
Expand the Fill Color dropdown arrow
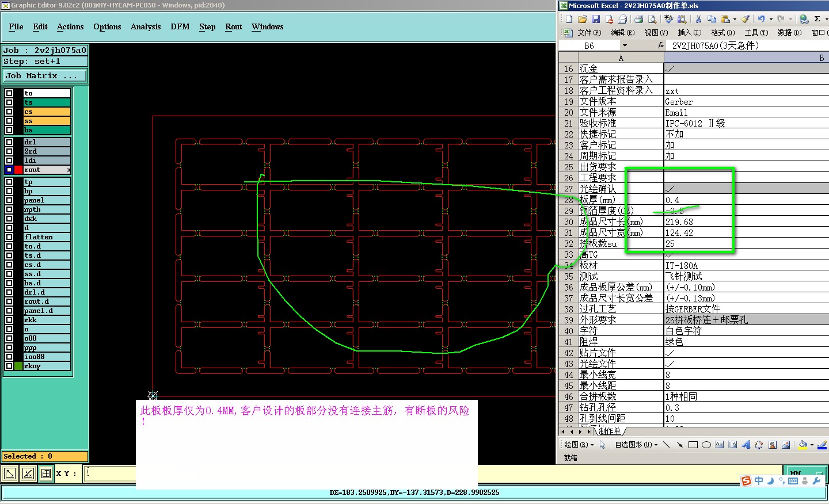812,445
